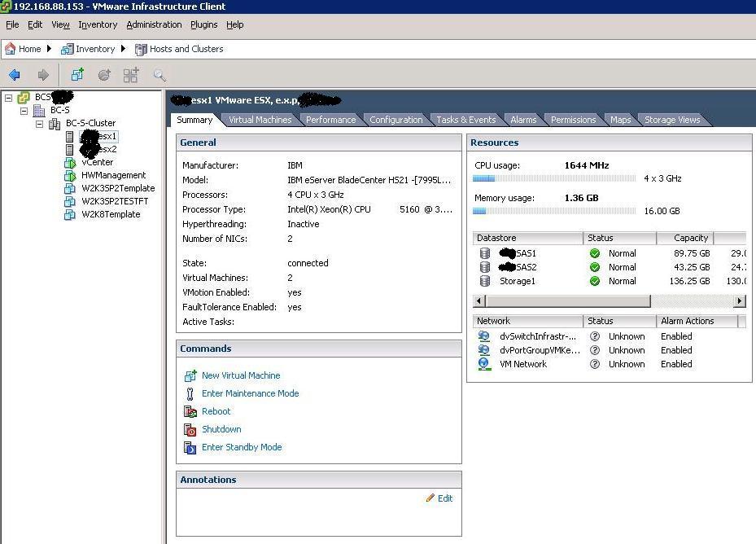Switch to the Tasks & Events tab
The image size is (756, 544).
click(465, 120)
